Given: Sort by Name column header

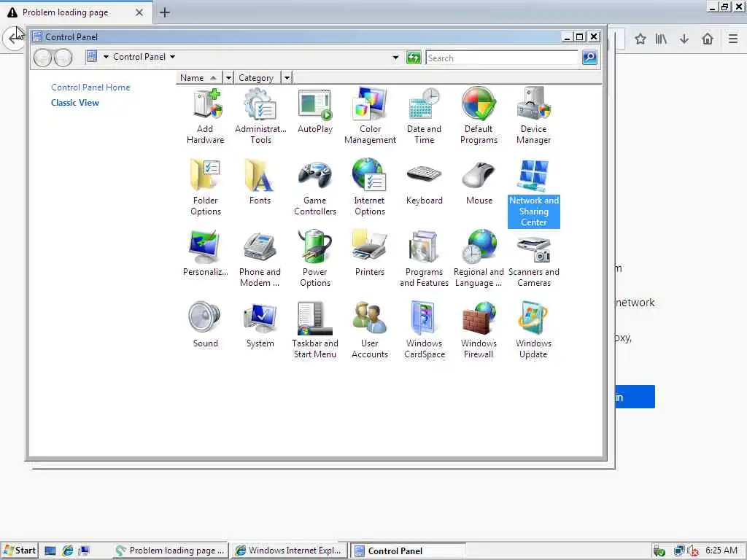Looking at the screenshot, I should click(199, 77).
